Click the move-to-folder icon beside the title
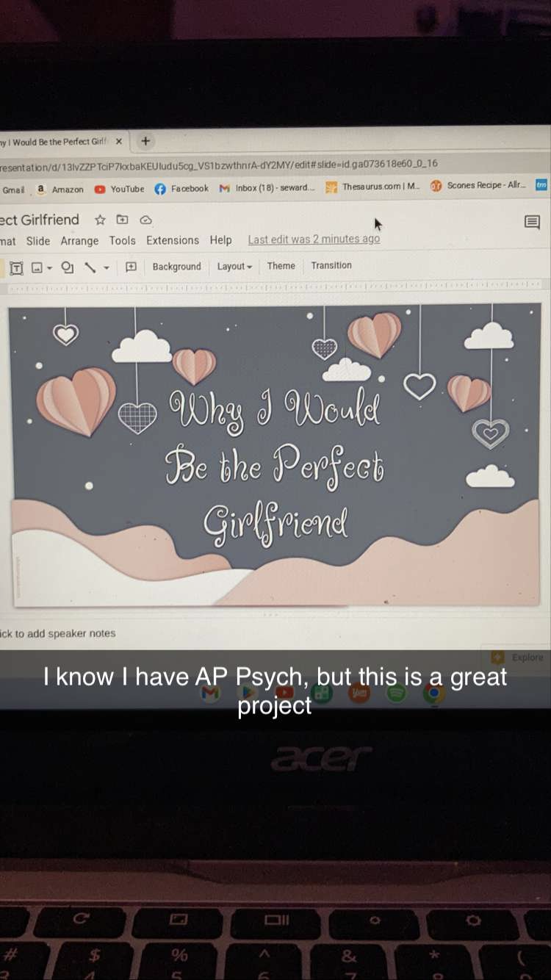The height and width of the screenshot is (980, 551). tap(123, 220)
